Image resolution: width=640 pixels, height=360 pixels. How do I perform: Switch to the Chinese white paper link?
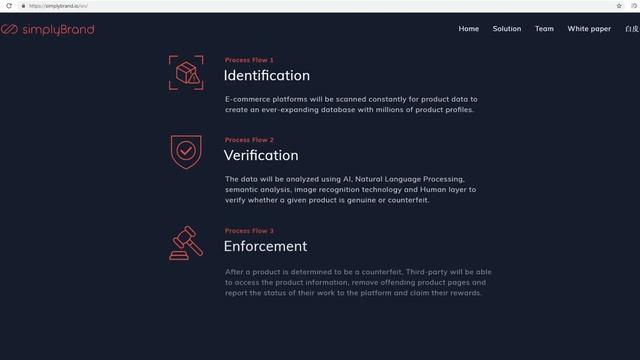pyautogui.click(x=632, y=29)
